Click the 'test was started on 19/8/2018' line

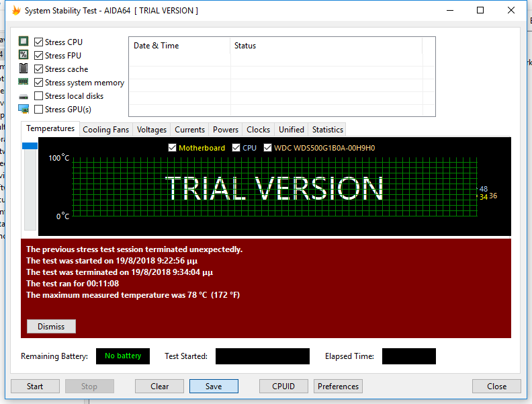coord(112,261)
